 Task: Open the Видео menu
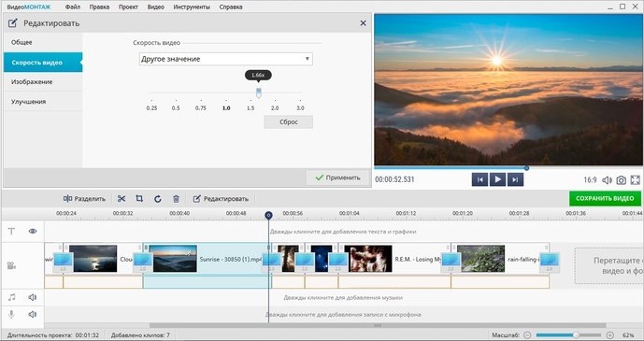(156, 7)
